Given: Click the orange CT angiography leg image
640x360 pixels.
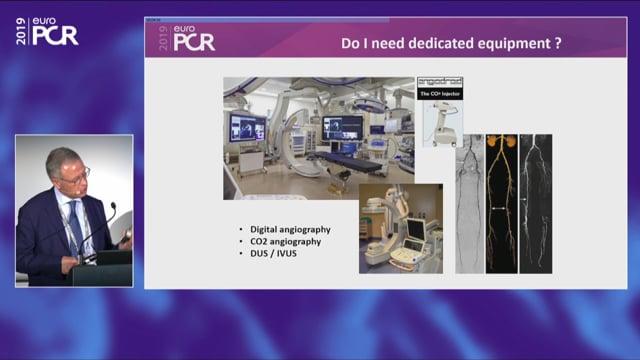Looking at the screenshot, I should (501, 204).
